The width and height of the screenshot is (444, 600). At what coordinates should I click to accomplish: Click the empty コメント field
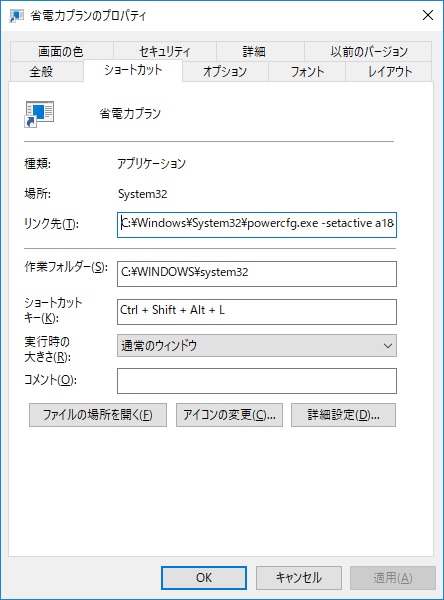click(257, 381)
